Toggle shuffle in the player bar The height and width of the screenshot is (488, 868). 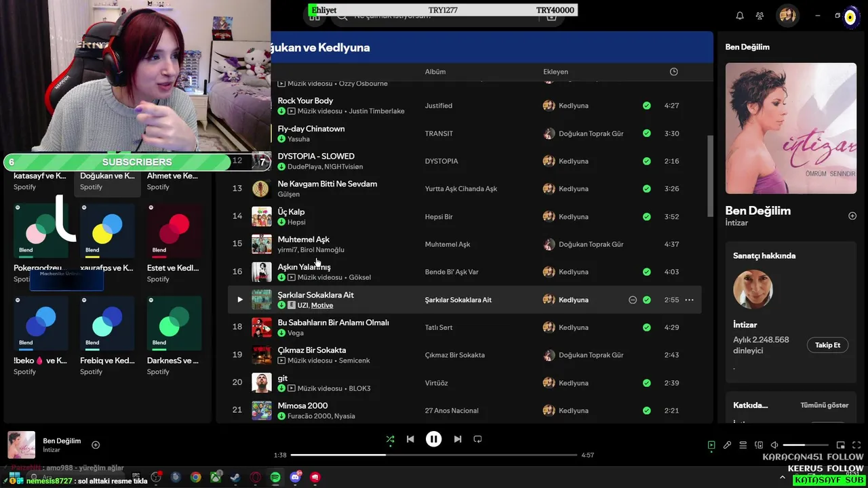[390, 439]
